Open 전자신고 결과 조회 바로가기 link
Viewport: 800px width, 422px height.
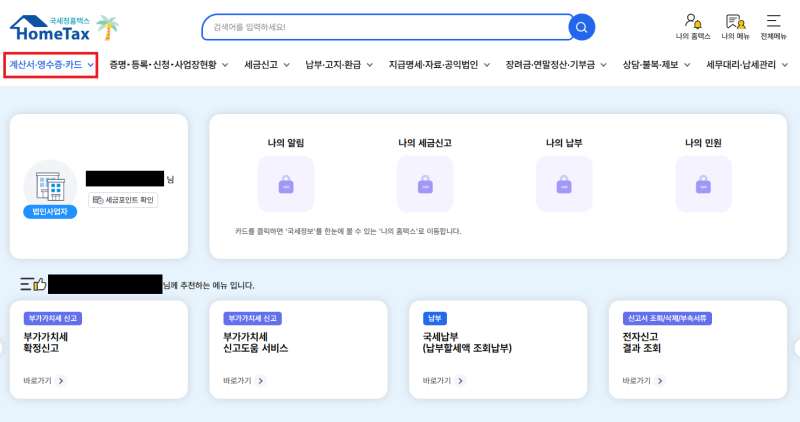click(x=644, y=381)
